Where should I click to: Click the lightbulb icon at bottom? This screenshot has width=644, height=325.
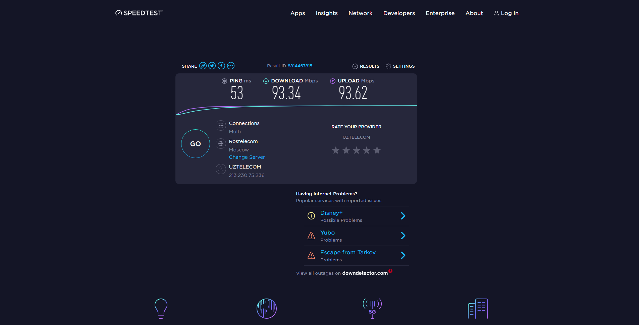[161, 308]
